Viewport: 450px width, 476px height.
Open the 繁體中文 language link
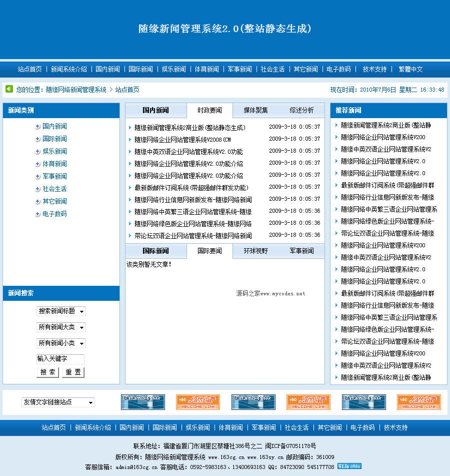410,69
